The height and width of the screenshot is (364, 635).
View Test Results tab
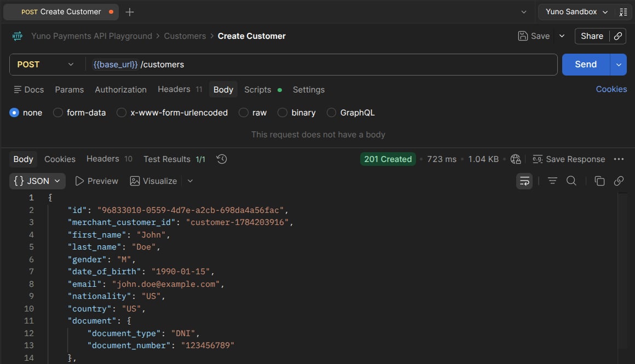pyautogui.click(x=174, y=159)
